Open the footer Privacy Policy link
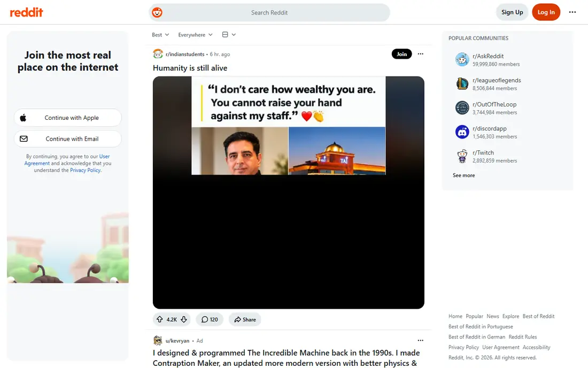 click(x=463, y=347)
